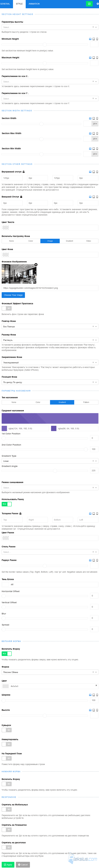This screenshot has height=868, width=99.
Task: Open the Режим смешивания select field
Action: [50, 487]
